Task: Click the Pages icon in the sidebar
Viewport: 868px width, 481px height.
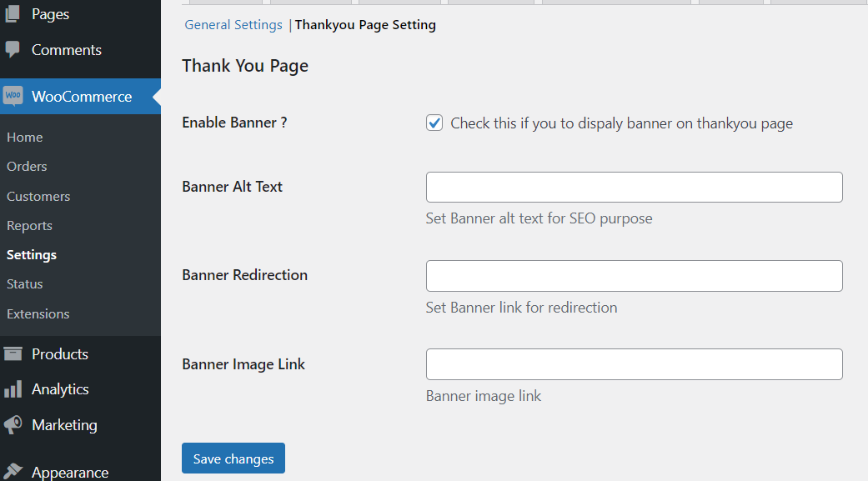Action: click(x=12, y=13)
